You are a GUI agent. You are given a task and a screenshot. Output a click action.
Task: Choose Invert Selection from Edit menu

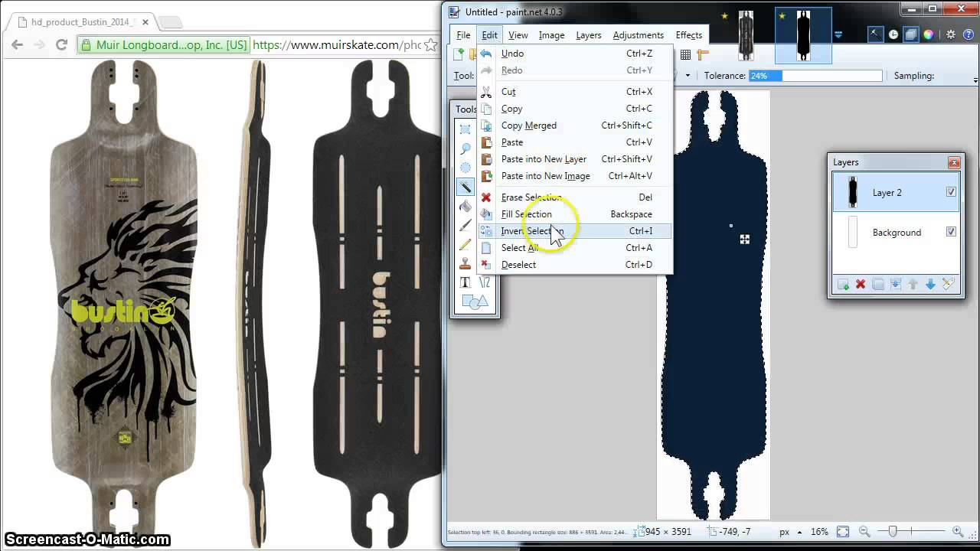pyautogui.click(x=575, y=231)
